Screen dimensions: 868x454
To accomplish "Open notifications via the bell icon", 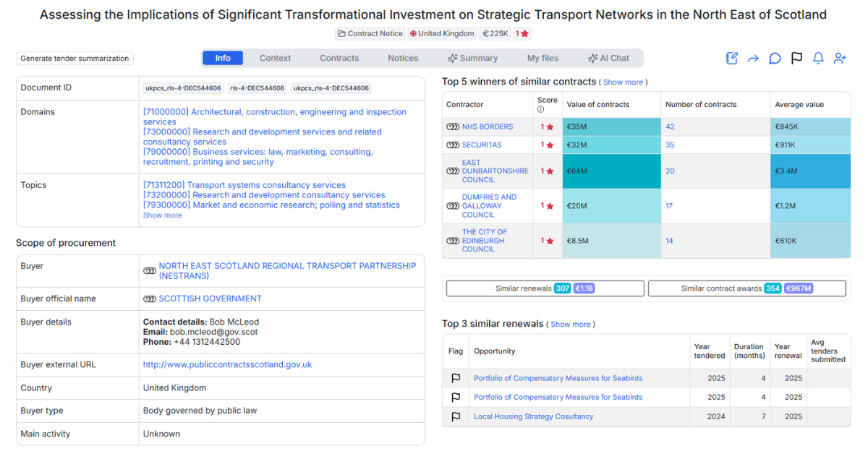I will pyautogui.click(x=818, y=59).
